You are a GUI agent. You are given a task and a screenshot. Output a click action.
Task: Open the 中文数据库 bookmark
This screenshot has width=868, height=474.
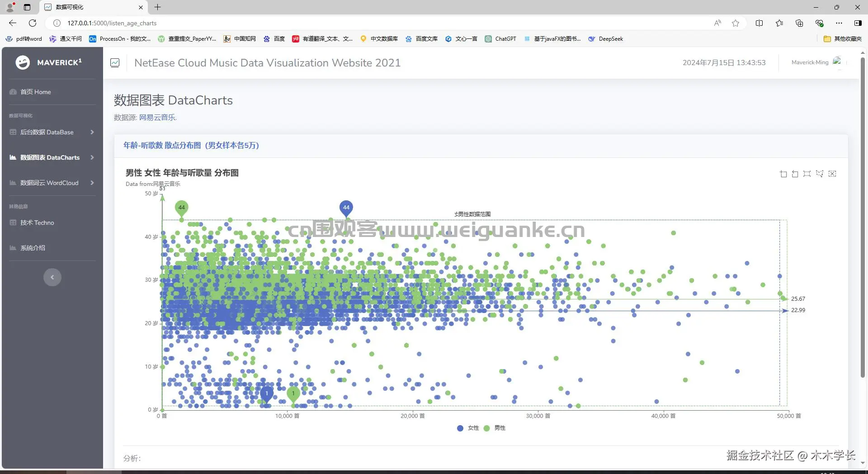[379, 39]
